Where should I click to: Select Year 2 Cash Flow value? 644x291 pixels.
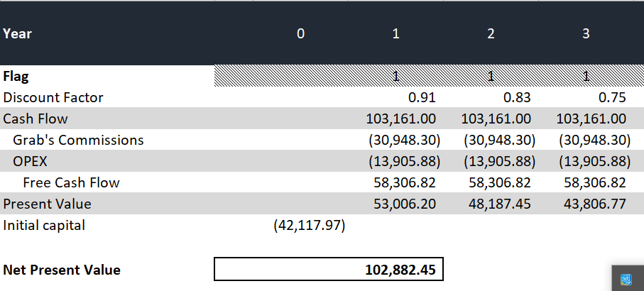point(496,119)
